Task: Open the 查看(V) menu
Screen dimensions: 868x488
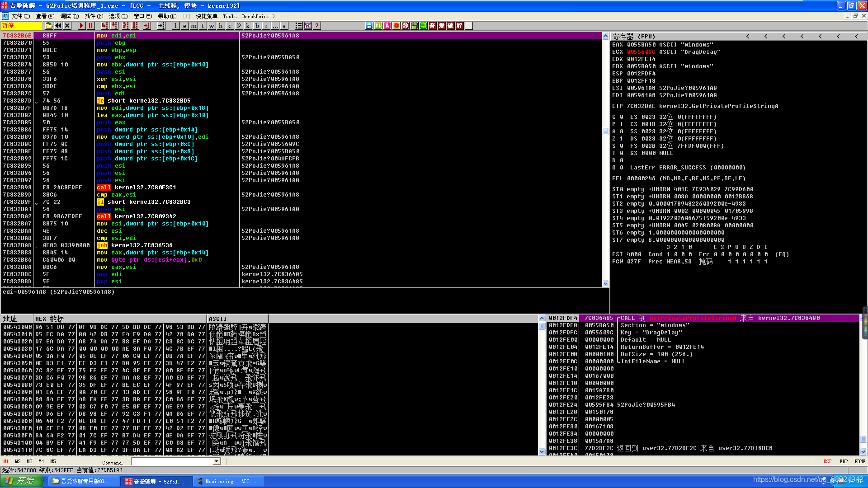Action: pyautogui.click(x=45, y=16)
